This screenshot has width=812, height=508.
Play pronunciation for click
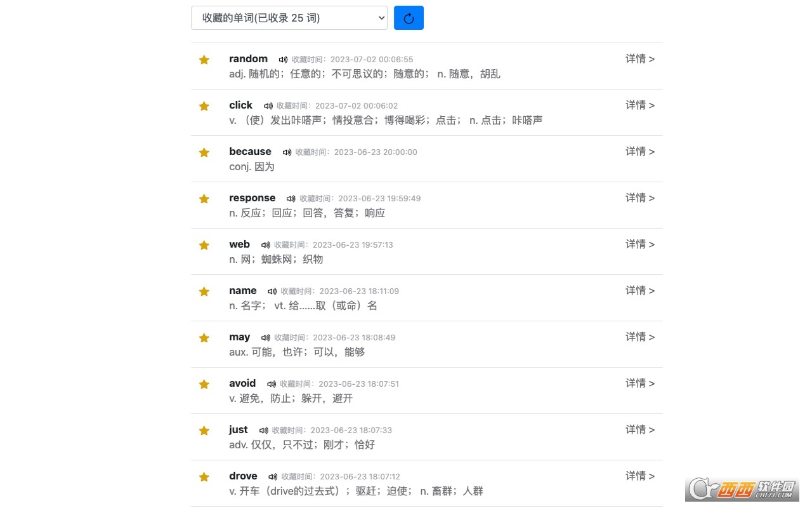click(268, 106)
